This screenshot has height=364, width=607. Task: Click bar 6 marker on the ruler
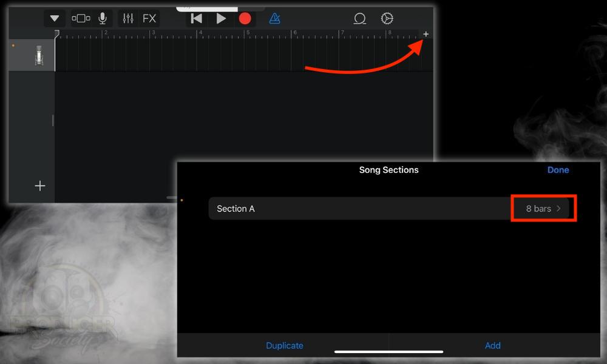click(294, 33)
